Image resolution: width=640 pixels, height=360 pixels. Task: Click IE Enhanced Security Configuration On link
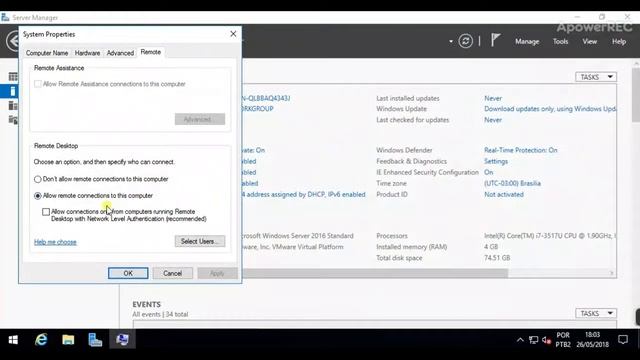489,172
